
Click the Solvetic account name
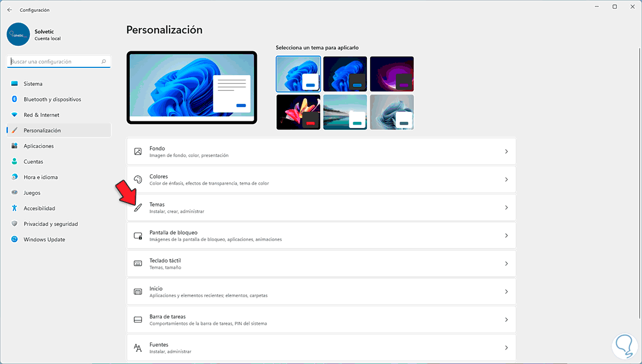coord(44,31)
